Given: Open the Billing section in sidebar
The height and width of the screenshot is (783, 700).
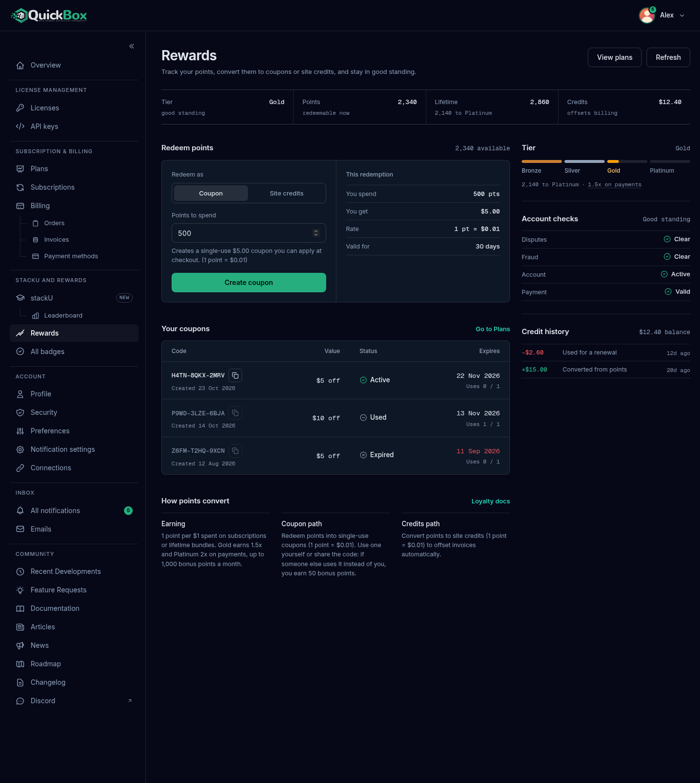Looking at the screenshot, I should point(74,206).
